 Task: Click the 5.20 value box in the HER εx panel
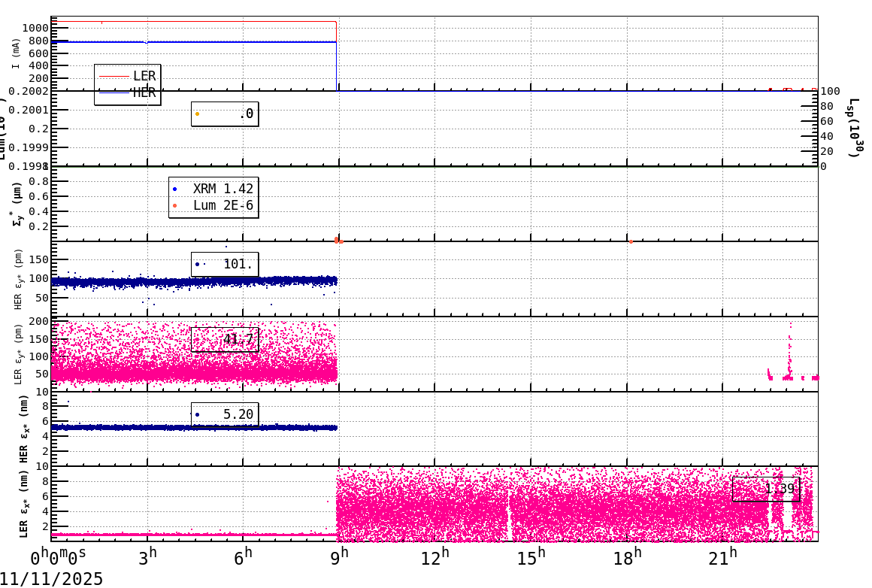(225, 414)
